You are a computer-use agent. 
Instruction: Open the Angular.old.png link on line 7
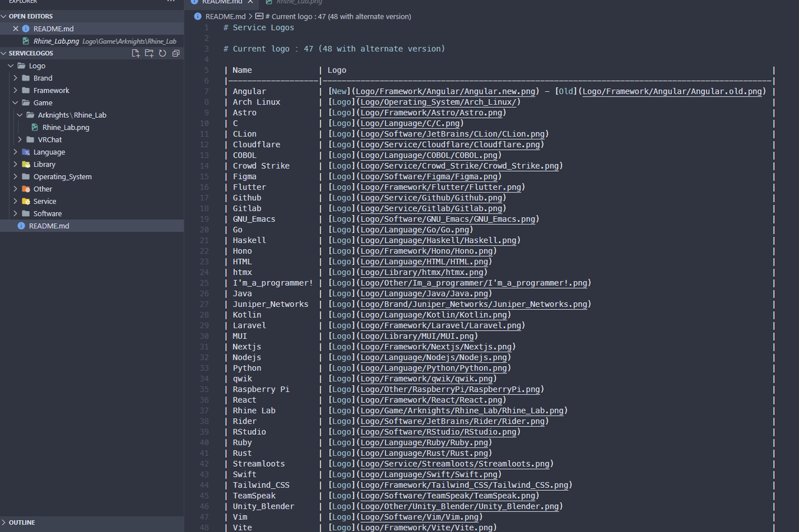pos(672,91)
